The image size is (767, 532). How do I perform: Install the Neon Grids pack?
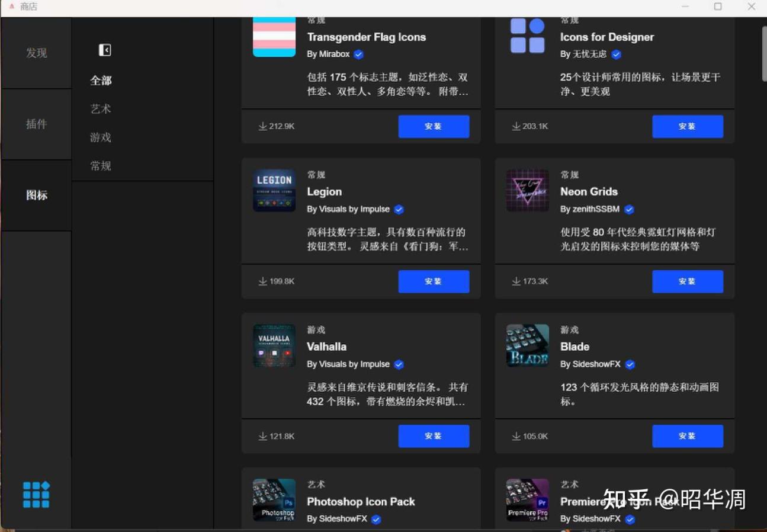pyautogui.click(x=688, y=281)
